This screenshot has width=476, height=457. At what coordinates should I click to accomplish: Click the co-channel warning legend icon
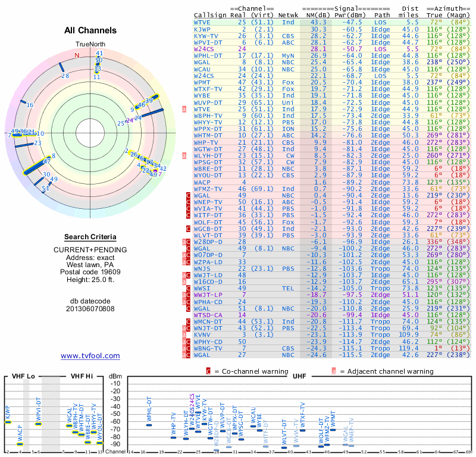[208, 371]
